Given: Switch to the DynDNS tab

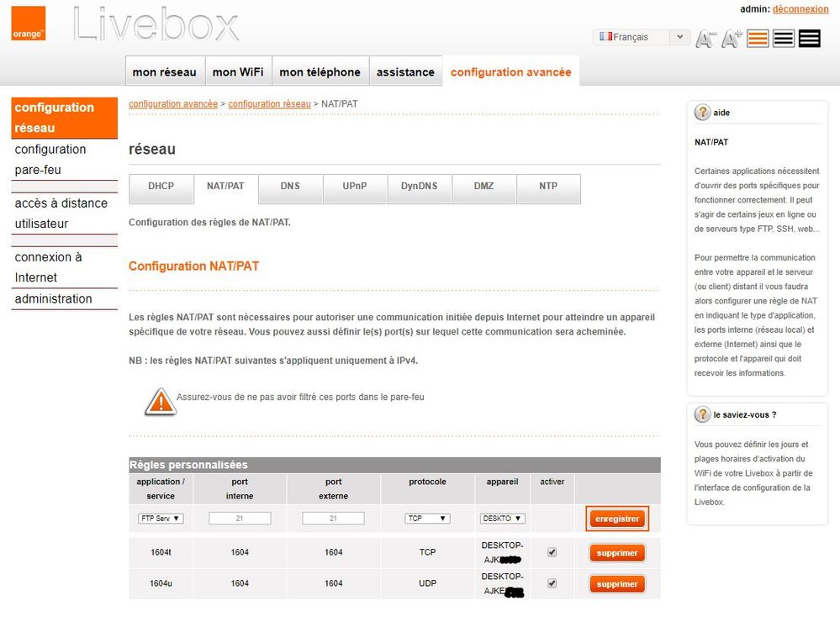Looking at the screenshot, I should coord(419,188).
